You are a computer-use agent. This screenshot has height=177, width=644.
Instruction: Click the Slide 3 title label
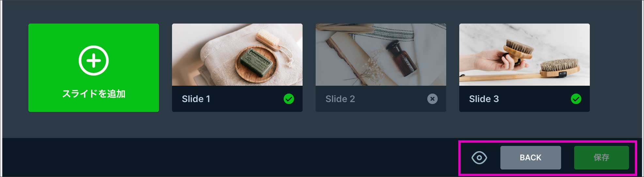click(484, 99)
